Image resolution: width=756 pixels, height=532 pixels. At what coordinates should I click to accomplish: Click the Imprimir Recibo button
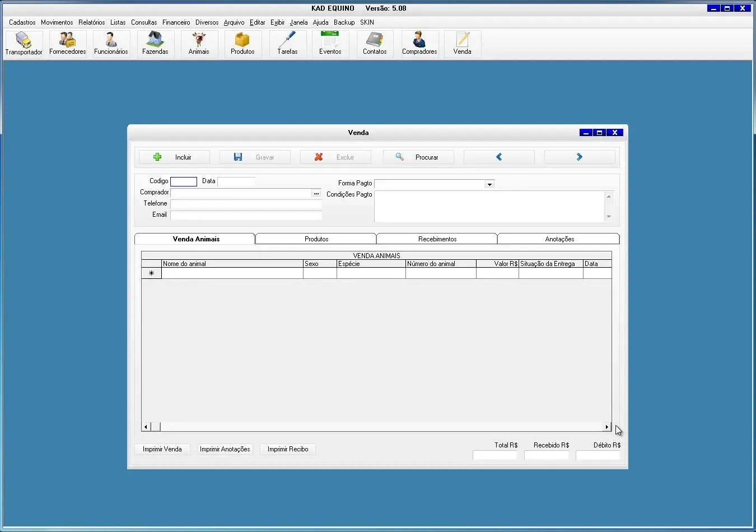pos(287,449)
